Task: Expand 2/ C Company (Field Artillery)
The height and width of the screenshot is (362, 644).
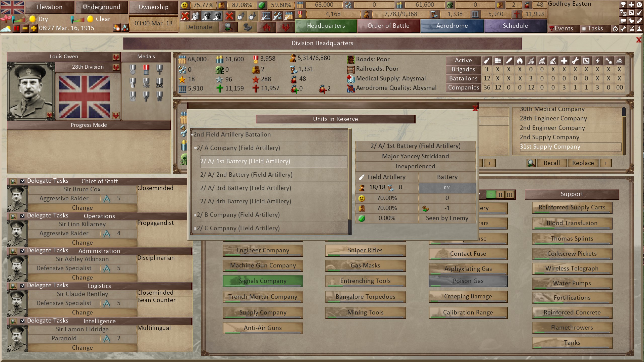Action: [195, 229]
